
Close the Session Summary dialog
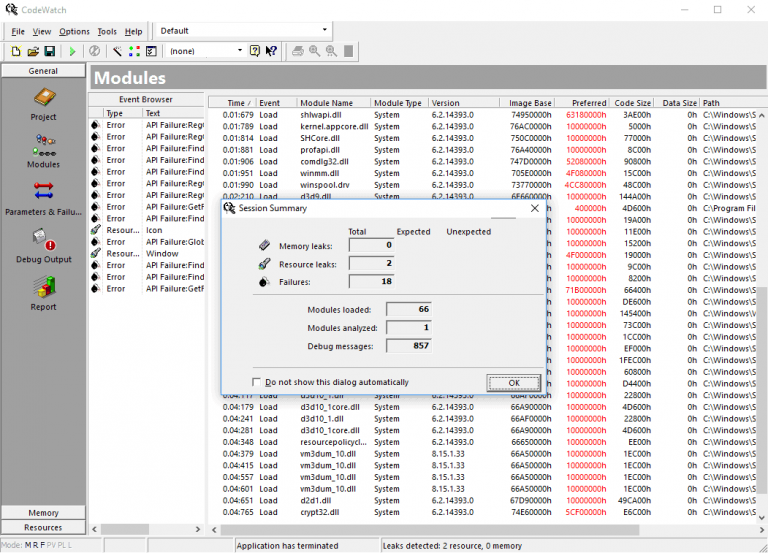tap(534, 208)
